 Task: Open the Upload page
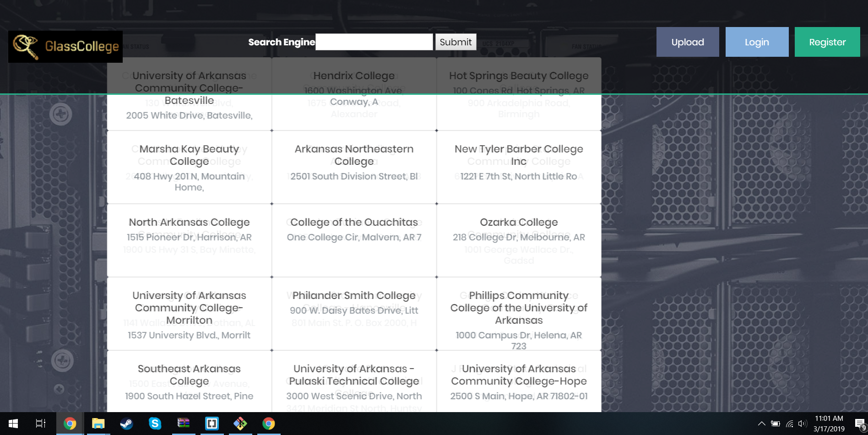coord(688,42)
